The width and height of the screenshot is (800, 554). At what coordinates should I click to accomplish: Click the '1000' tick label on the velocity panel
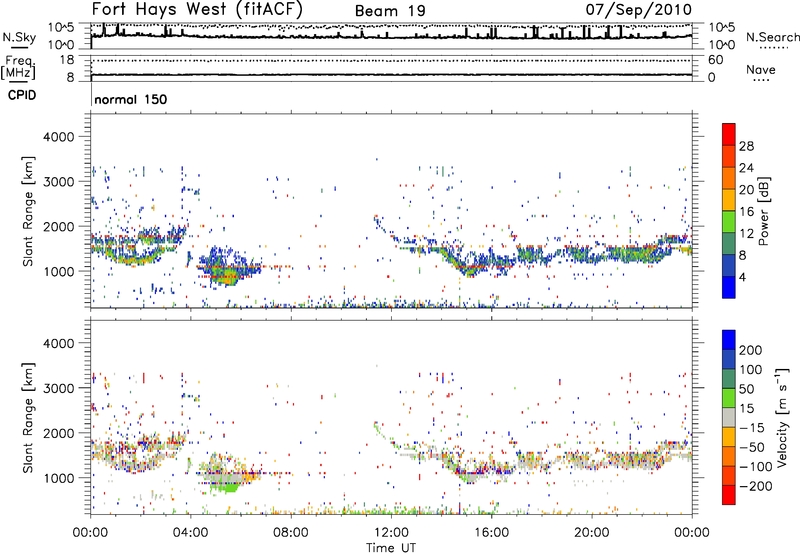click(58, 477)
